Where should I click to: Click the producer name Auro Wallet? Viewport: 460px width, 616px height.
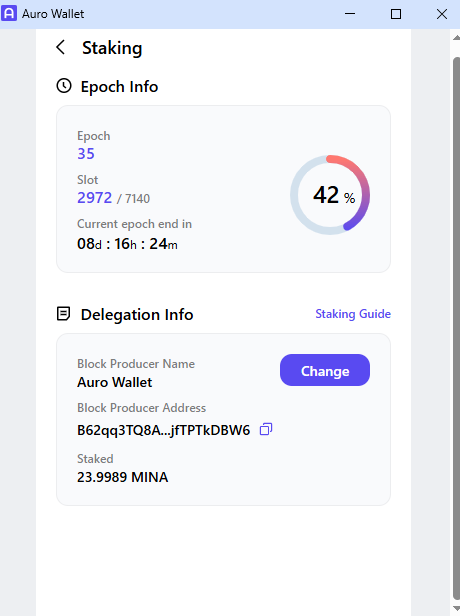(115, 382)
